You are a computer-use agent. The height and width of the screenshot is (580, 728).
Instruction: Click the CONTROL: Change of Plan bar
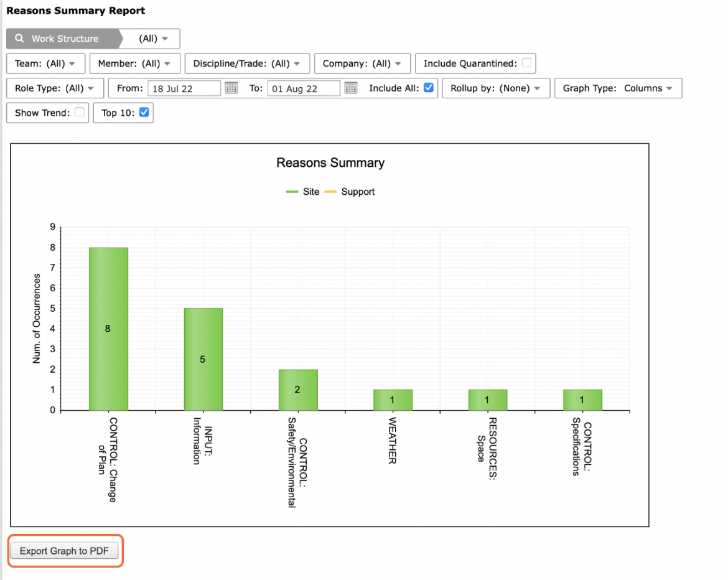tap(109, 329)
